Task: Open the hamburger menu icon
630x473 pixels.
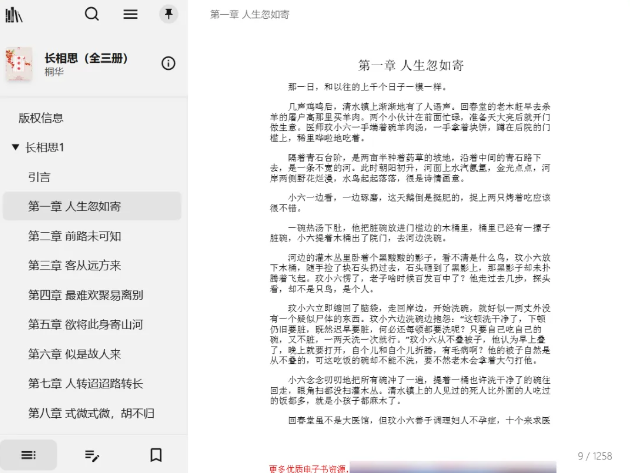Action: (x=130, y=14)
